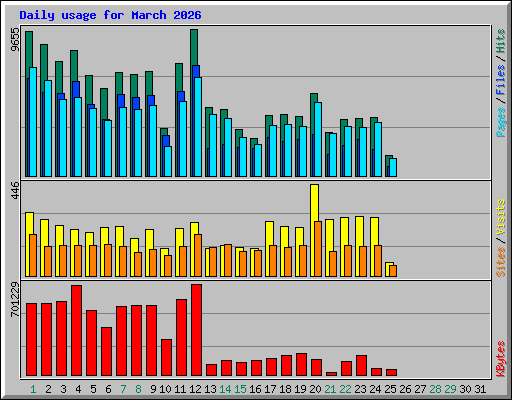Select day 10 on the date axis
Image resolution: width=512 pixels, height=400 pixels.
(165, 389)
